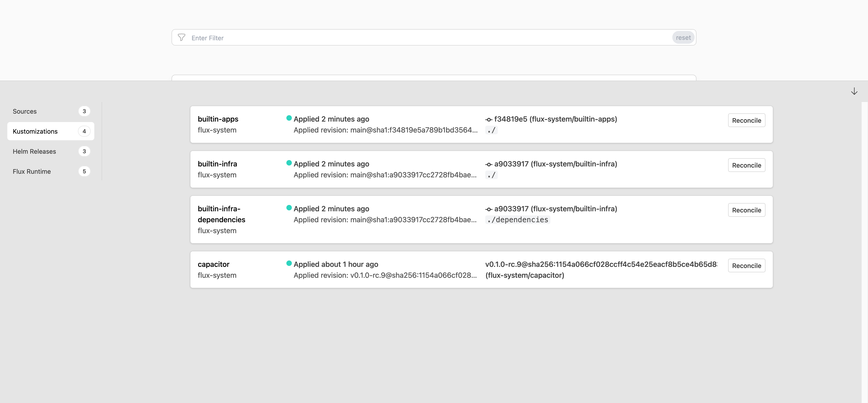Image resolution: width=868 pixels, height=403 pixels.
Task: Reconcile the capacitor kustomization
Action: pyautogui.click(x=746, y=265)
